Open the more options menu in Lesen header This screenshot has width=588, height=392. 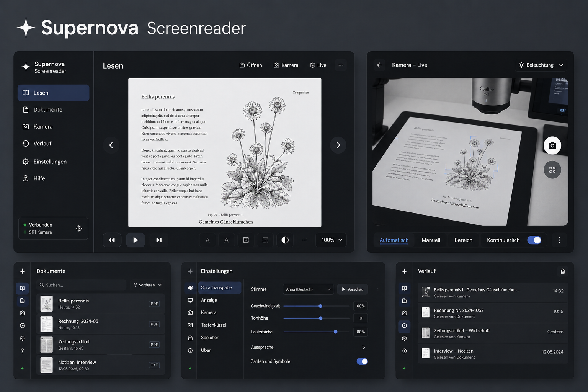coord(341,65)
